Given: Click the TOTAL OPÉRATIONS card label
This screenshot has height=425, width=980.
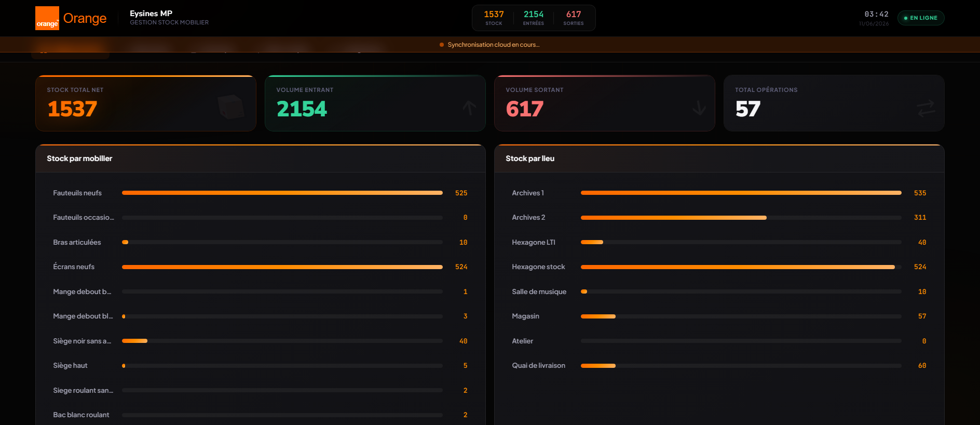Looking at the screenshot, I should point(766,90).
